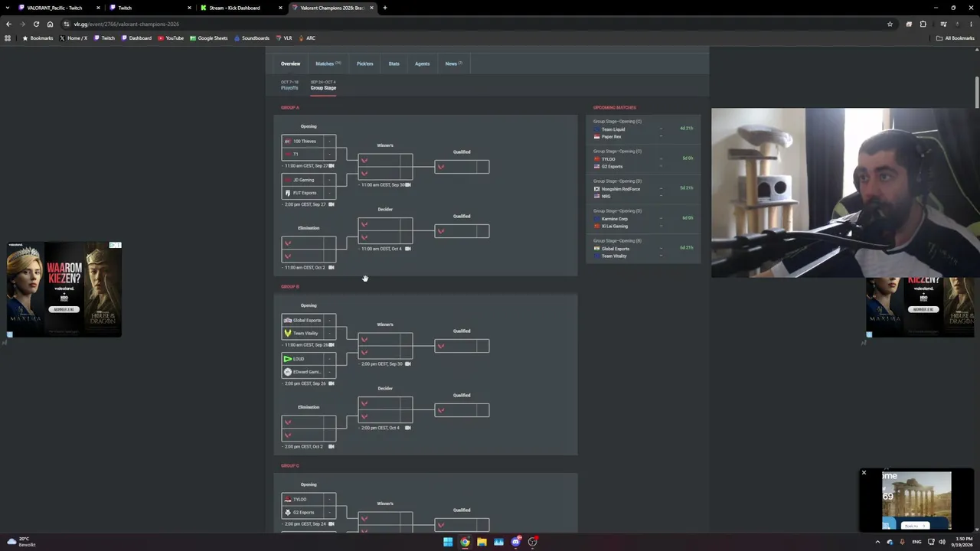Open tab search dropdown arrow
The image size is (980, 551).
(x=8, y=8)
